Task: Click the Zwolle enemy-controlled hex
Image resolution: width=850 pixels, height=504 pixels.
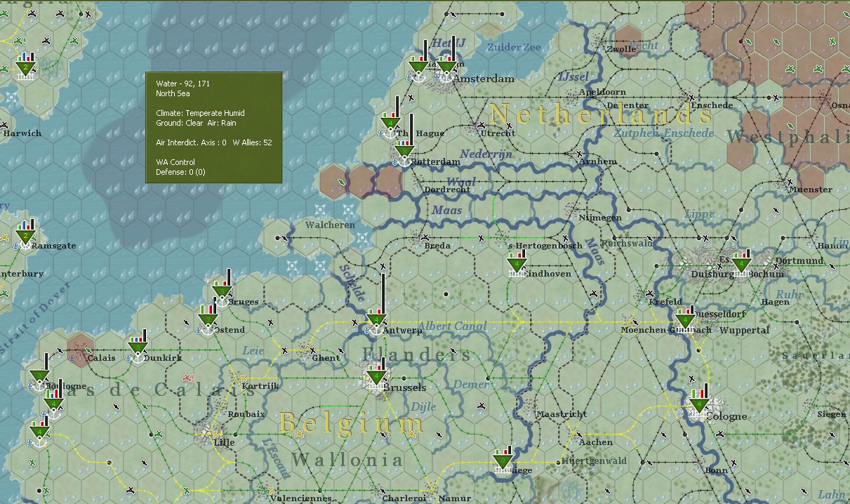Action: point(628,41)
